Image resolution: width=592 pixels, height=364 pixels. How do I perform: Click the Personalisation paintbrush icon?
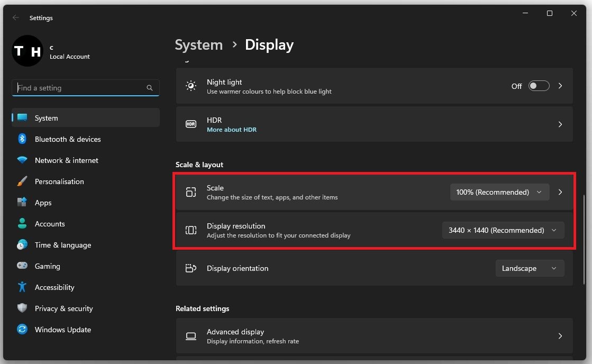click(22, 181)
